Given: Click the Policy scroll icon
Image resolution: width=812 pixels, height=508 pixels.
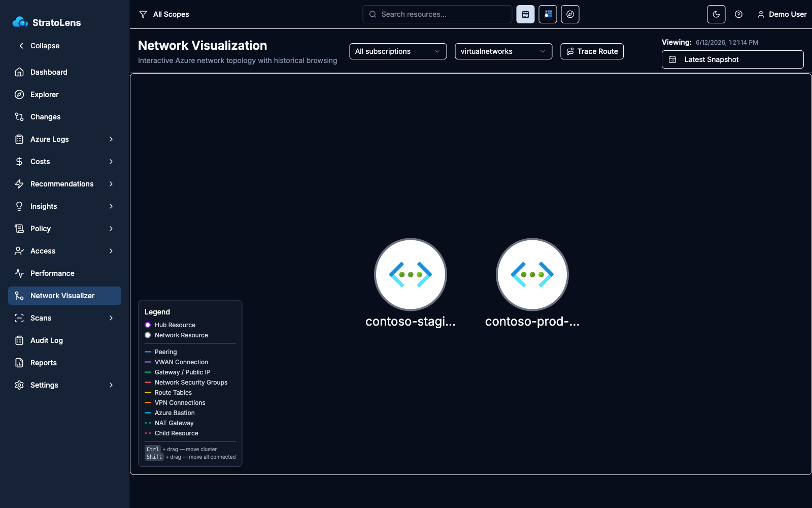Looking at the screenshot, I should pyautogui.click(x=19, y=229).
